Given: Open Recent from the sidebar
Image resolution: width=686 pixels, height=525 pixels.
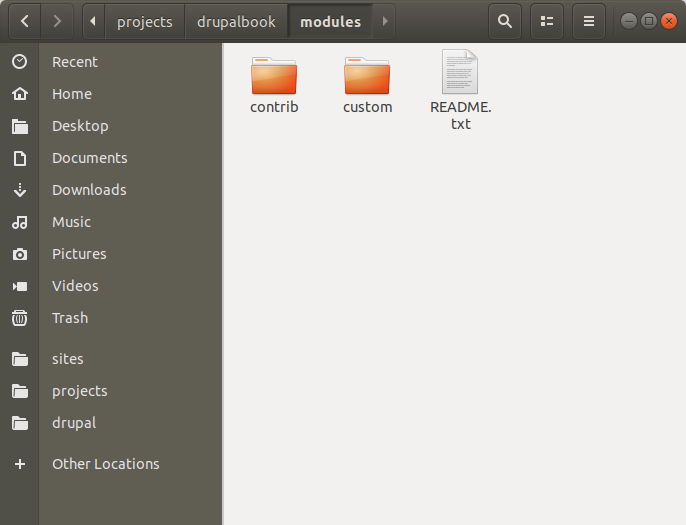Looking at the screenshot, I should pos(75,62).
